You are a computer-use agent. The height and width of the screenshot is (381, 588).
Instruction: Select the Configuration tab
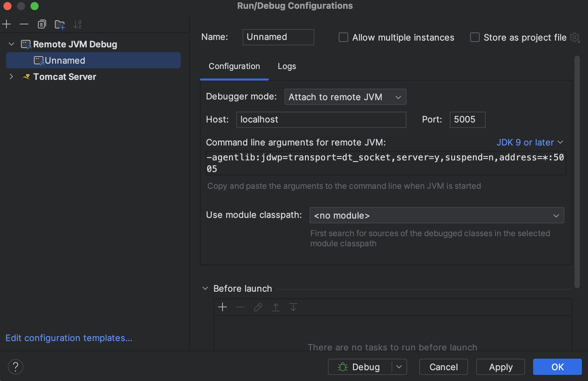click(x=234, y=66)
